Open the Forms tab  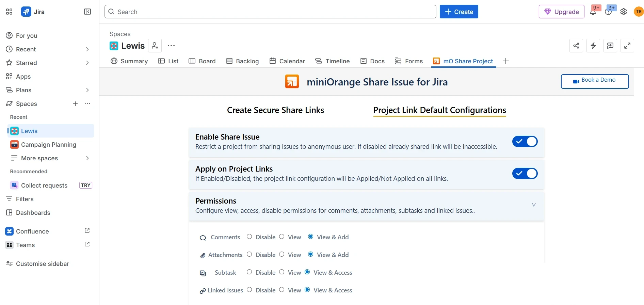409,61
